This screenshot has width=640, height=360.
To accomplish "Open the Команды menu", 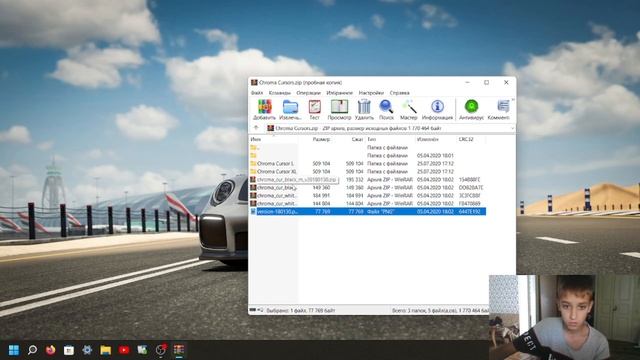I will click(280, 93).
